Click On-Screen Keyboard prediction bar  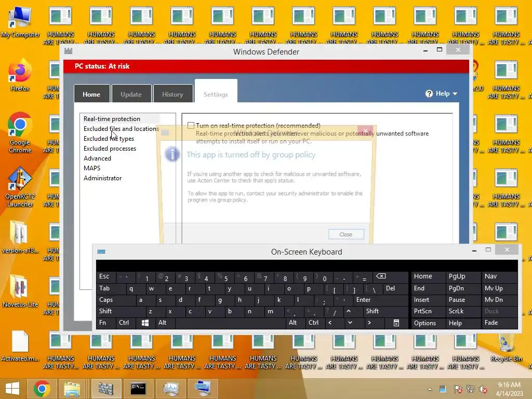click(x=307, y=265)
